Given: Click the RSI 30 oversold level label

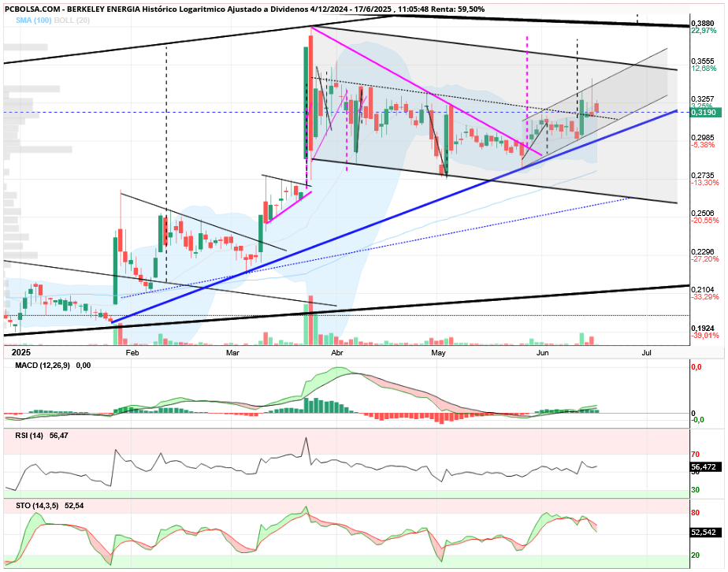Looking at the screenshot, I should point(696,490).
